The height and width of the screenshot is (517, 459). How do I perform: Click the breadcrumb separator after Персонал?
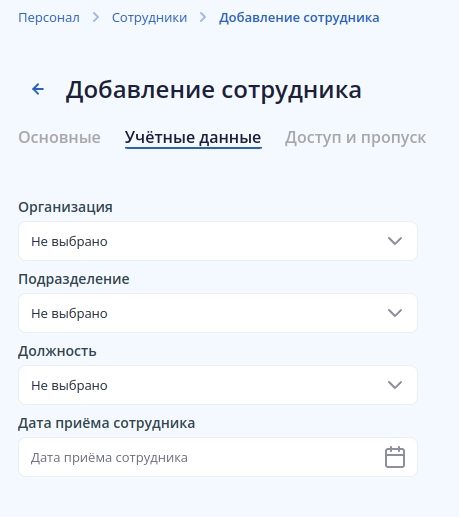96,17
